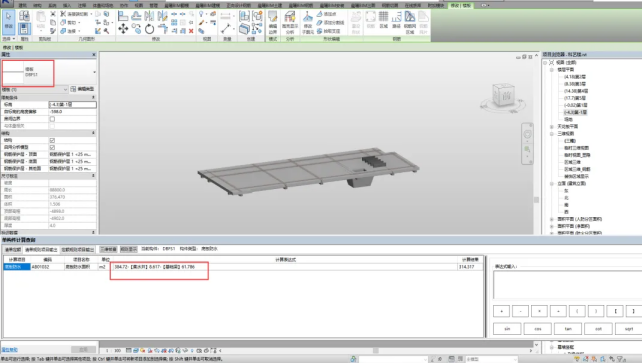Click the Edit Type button
The image size is (642, 363).
(x=82, y=89)
